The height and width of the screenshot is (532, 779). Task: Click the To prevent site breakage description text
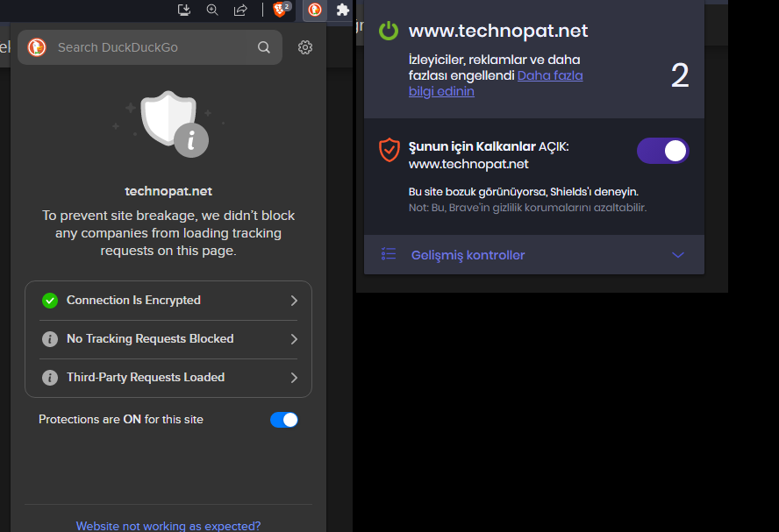[168, 233]
